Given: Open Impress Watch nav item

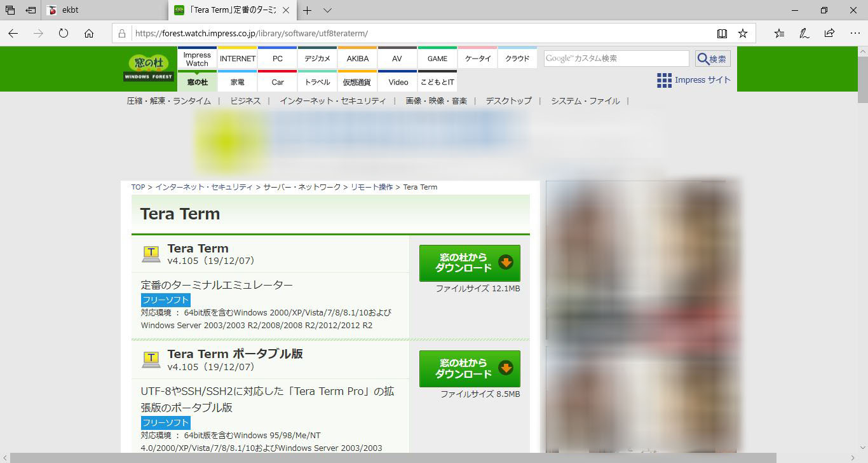Looking at the screenshot, I should (x=197, y=59).
